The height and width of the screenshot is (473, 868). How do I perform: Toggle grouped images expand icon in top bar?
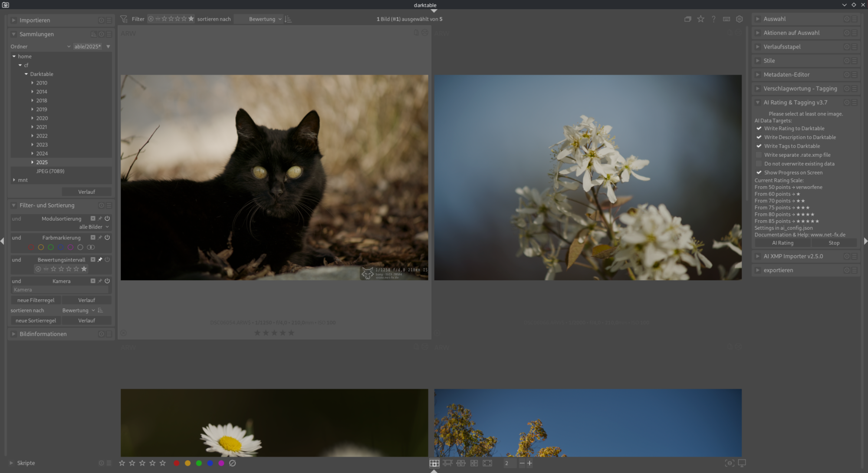pos(687,19)
